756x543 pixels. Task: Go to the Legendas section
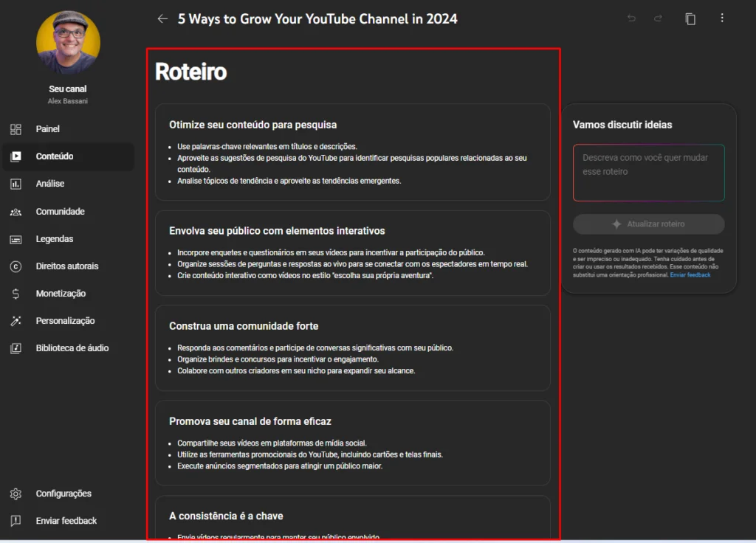55,239
